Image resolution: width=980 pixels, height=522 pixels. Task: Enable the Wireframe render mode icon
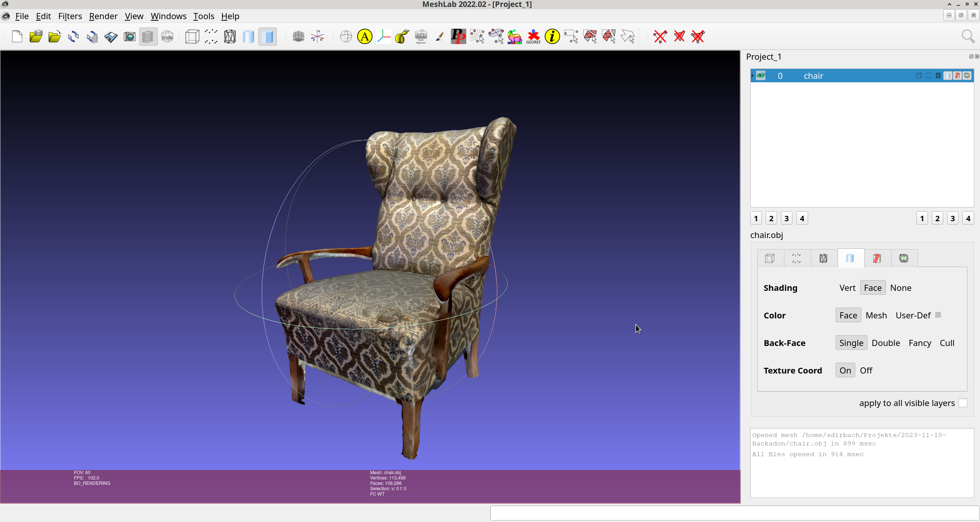tap(230, 37)
